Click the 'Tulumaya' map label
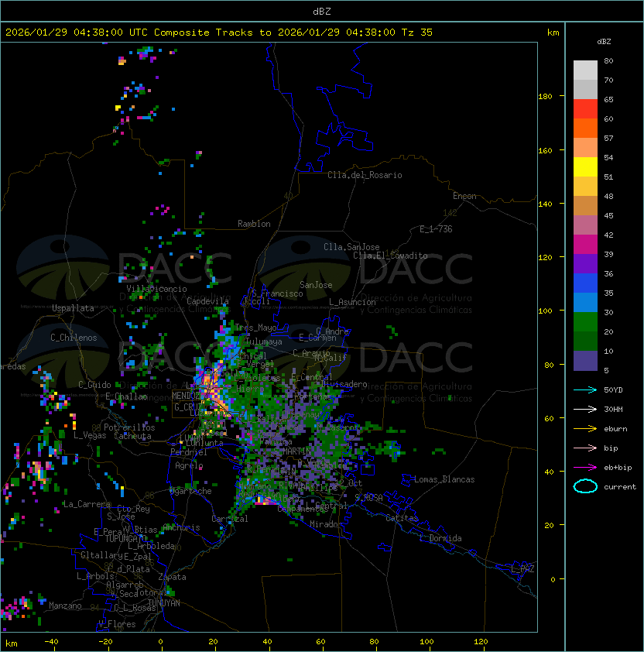Viewport: 644px width, 652px height. pos(264,341)
